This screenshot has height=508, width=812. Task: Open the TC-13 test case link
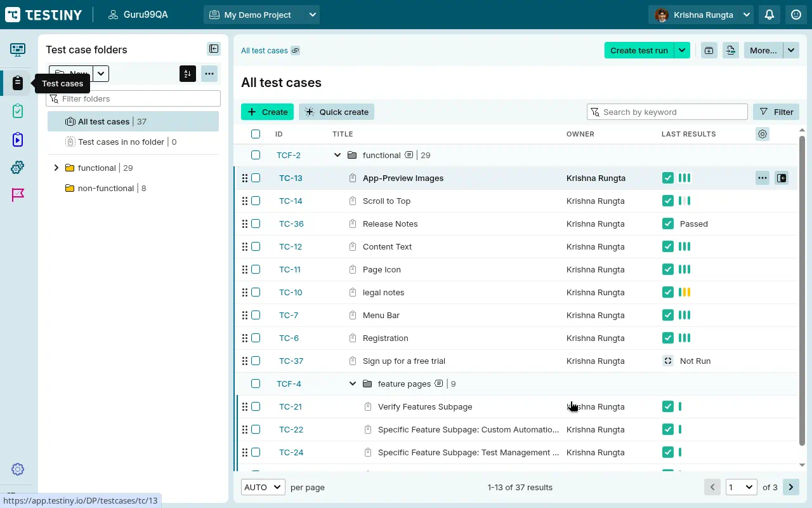pyautogui.click(x=291, y=178)
